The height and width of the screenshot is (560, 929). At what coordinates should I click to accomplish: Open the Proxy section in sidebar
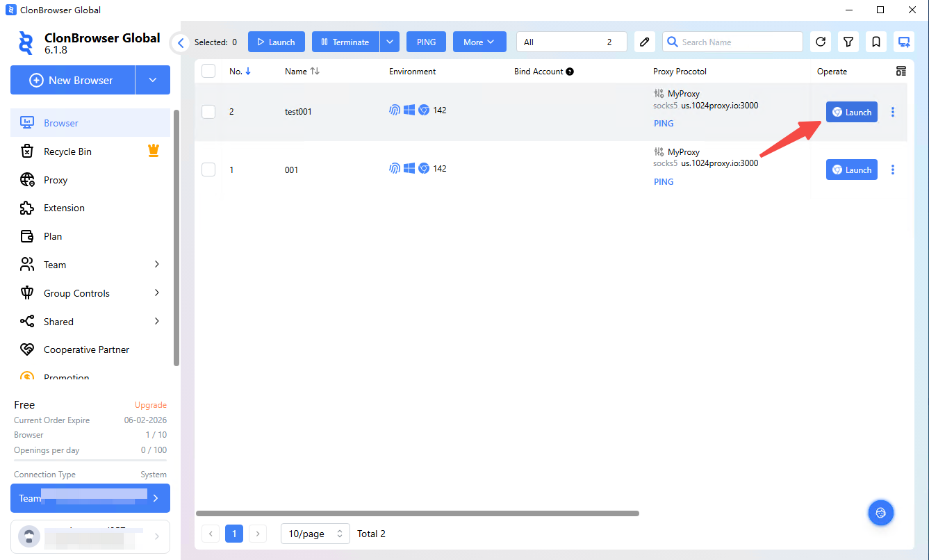tap(56, 180)
